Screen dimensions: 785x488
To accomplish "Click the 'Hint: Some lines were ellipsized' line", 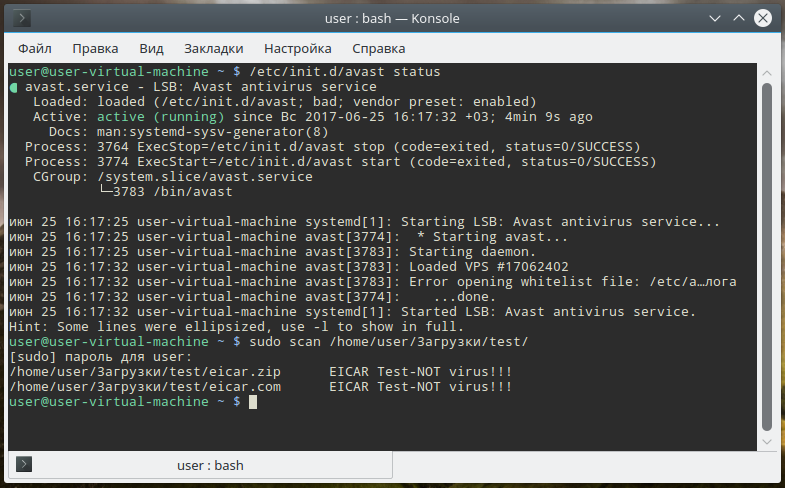I will pos(236,327).
